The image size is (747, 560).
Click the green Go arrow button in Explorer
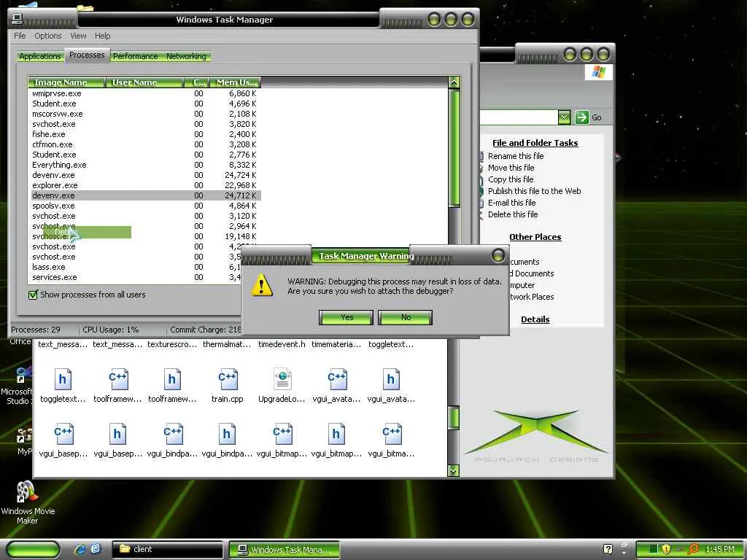click(581, 117)
